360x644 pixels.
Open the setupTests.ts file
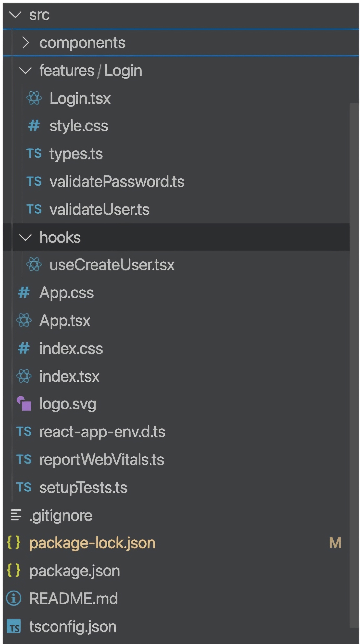(83, 488)
